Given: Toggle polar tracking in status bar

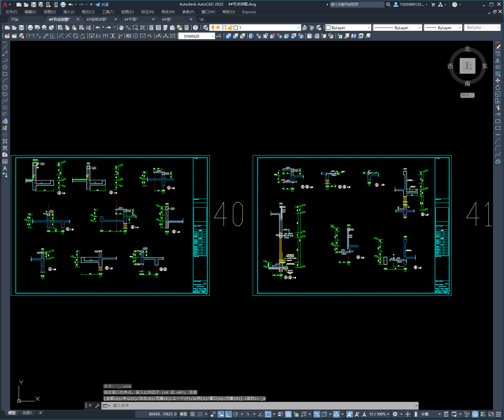Looking at the screenshot, I should coord(236,414).
